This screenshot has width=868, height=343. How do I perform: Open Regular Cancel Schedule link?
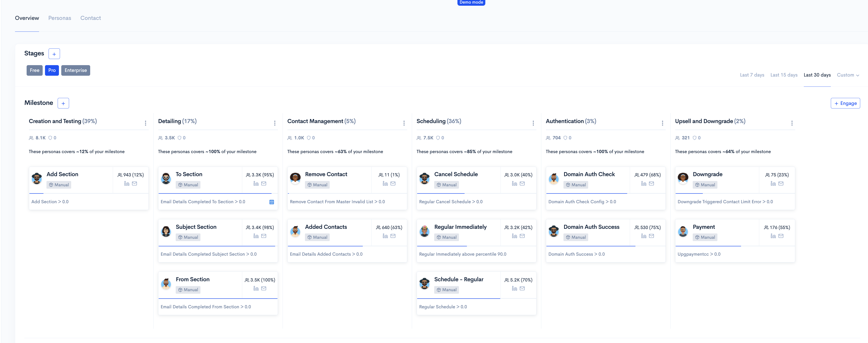coord(450,202)
